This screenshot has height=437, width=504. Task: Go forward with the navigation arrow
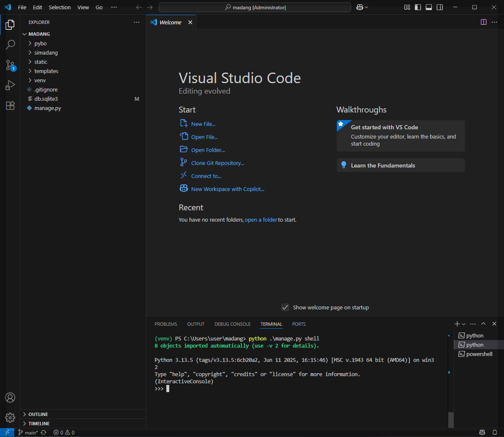pyautogui.click(x=150, y=7)
